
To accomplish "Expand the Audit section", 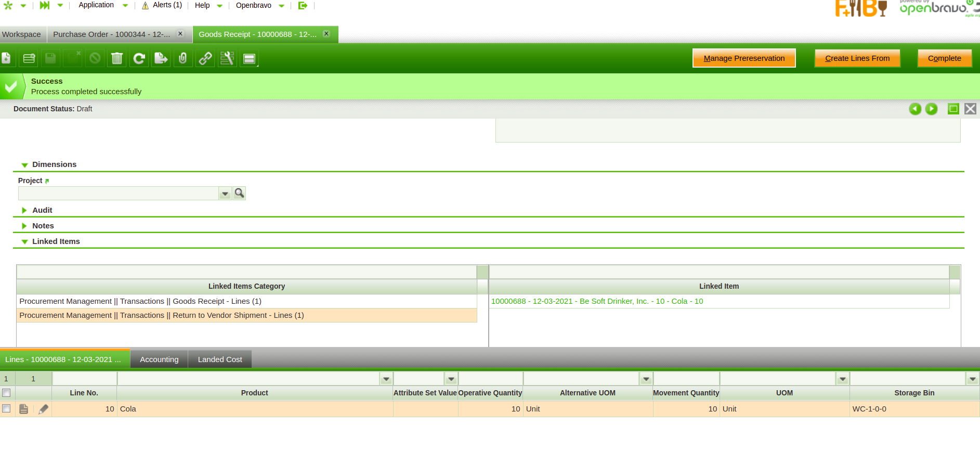I will pyautogui.click(x=24, y=210).
